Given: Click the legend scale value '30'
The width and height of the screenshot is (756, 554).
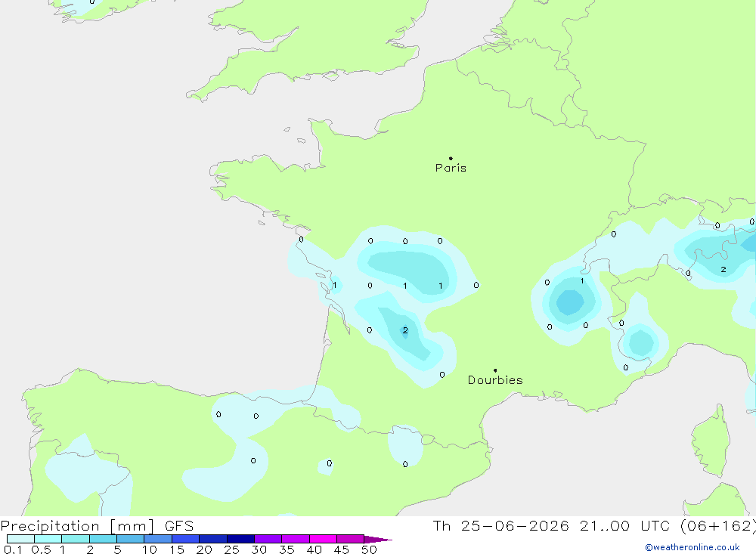Looking at the screenshot, I should [x=259, y=549].
